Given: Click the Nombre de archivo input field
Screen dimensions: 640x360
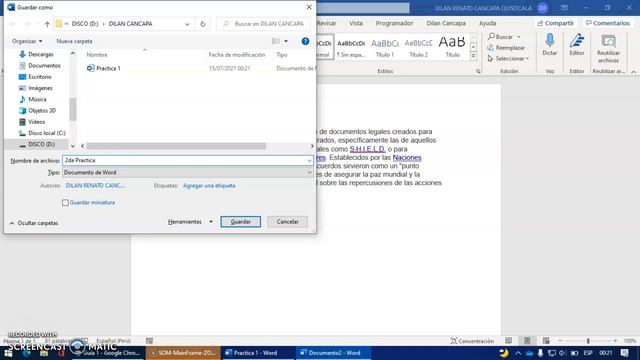Looking at the screenshot, I should click(x=184, y=160).
